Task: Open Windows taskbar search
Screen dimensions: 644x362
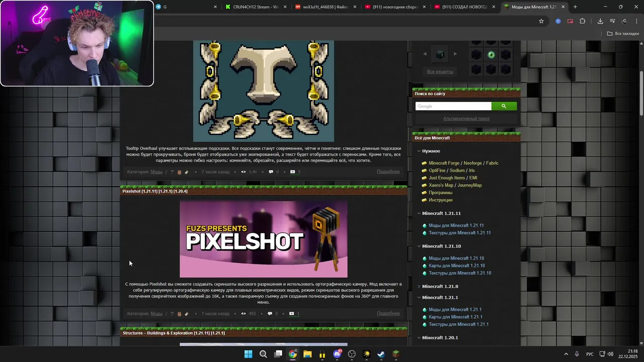Action: pos(263,354)
